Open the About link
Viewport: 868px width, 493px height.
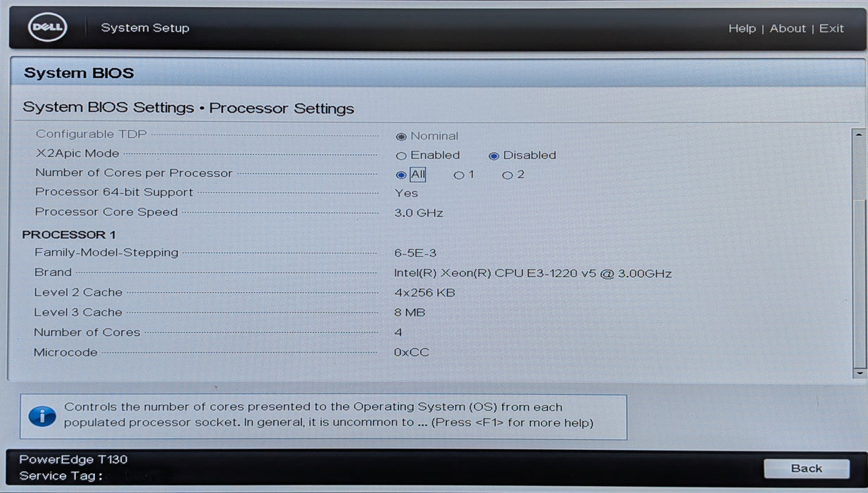(x=787, y=28)
